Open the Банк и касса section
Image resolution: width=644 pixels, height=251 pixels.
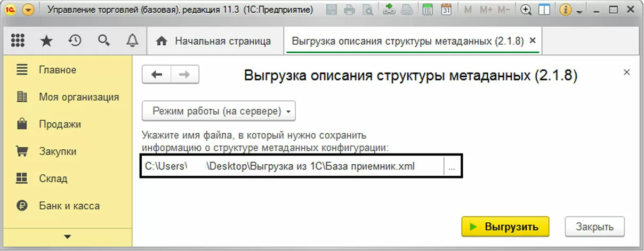point(69,206)
